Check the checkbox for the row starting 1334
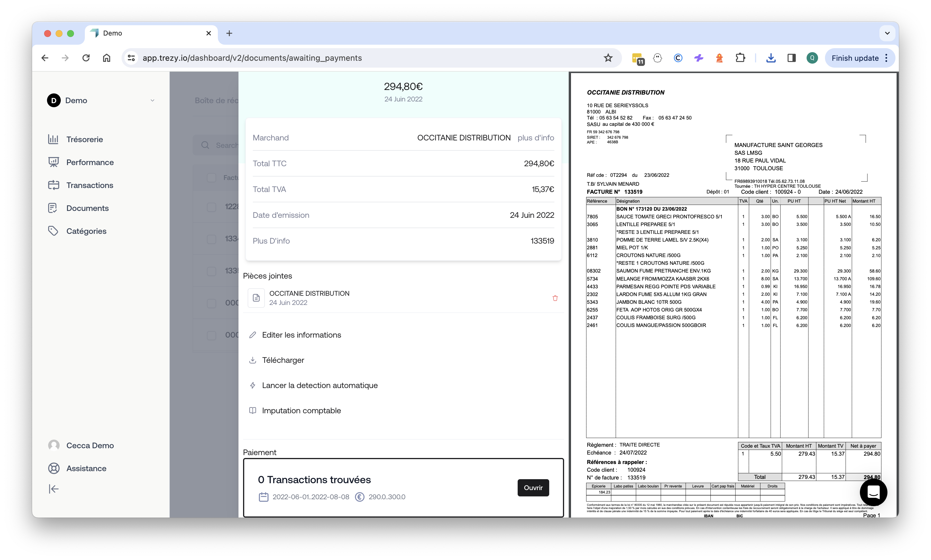Screen dimensions: 931x560 pos(211,239)
